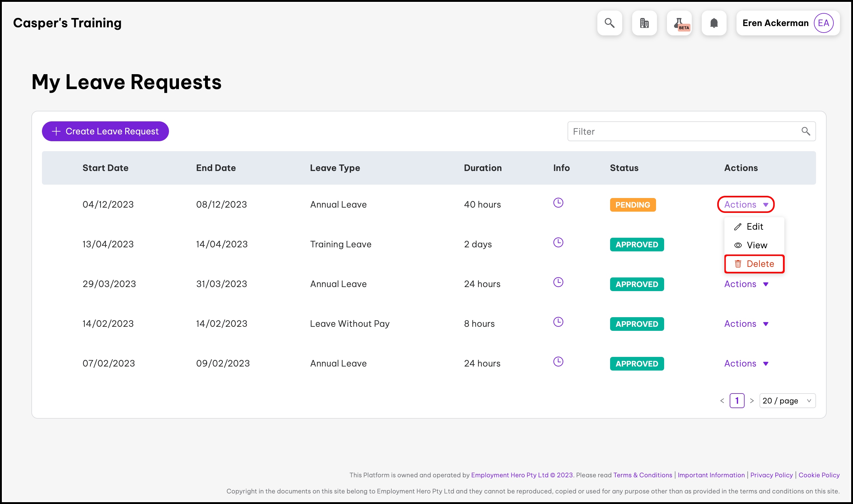Expand Actions dropdown for 07/02/2023 leave
Image resolution: width=853 pixels, height=504 pixels.
(746, 363)
